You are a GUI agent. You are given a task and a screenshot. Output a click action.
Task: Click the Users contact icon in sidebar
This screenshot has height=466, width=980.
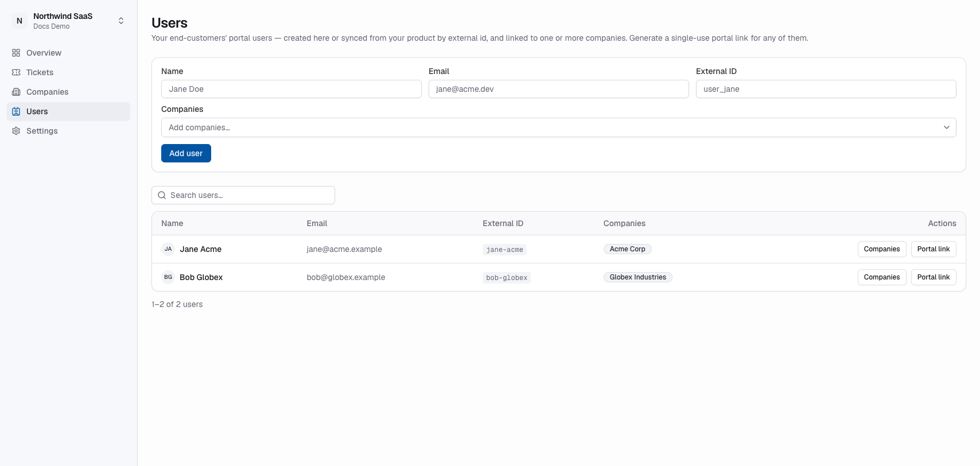[x=16, y=111]
